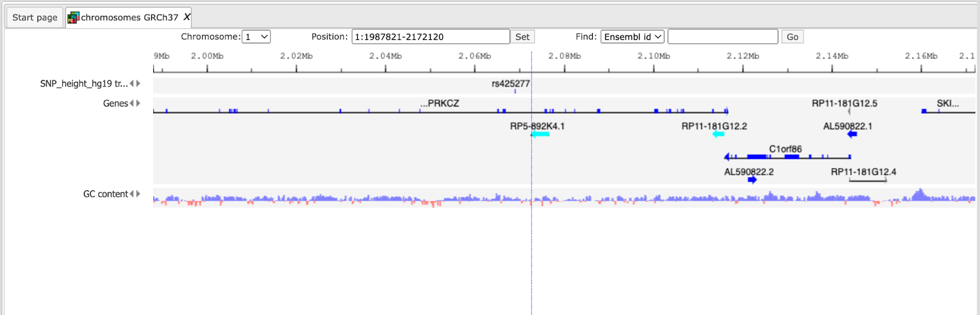
Task: Open the Chromosome dropdown
Action: [256, 37]
